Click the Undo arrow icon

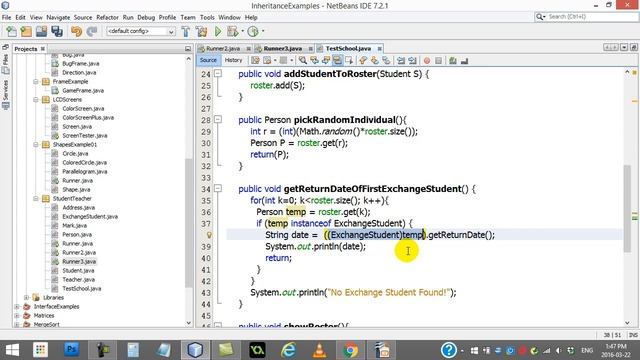[x=76, y=31]
